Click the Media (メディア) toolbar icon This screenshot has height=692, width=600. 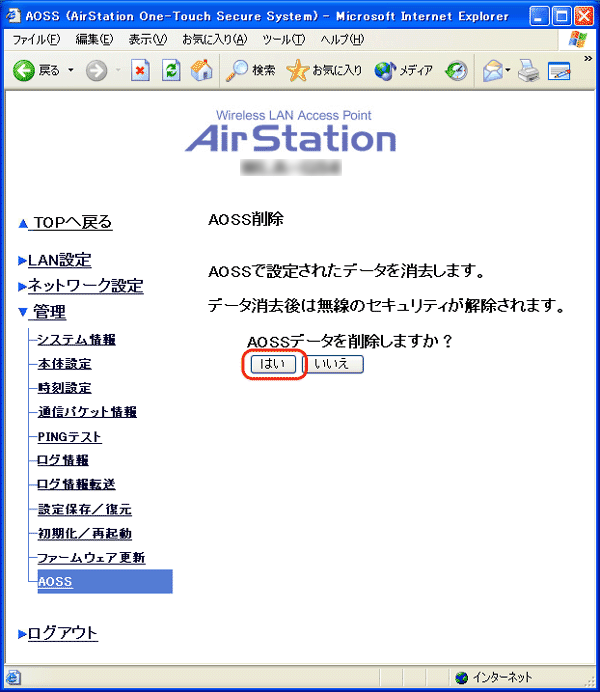pos(385,70)
